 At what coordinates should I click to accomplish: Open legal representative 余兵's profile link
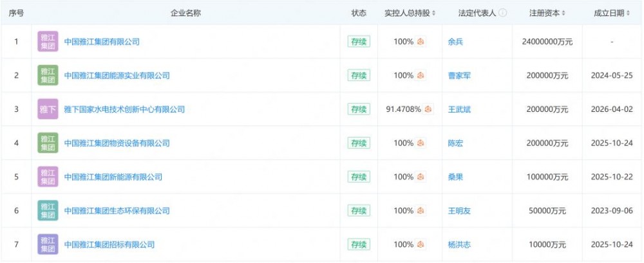455,42
